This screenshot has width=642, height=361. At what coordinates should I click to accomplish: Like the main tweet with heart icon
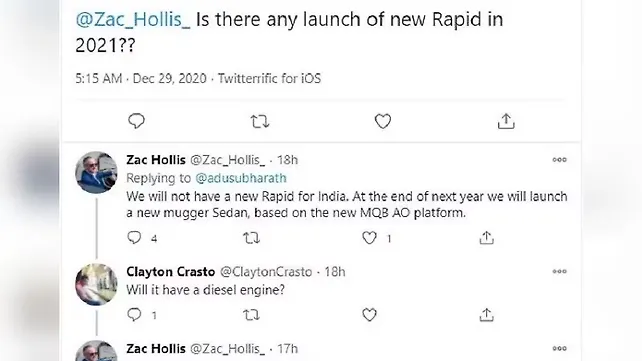(383, 121)
